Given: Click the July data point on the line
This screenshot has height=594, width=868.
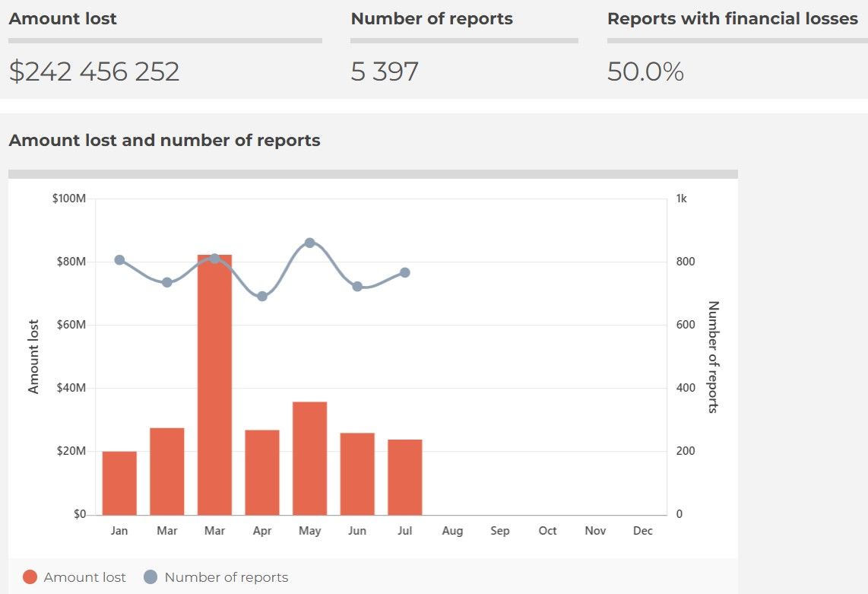Looking at the screenshot, I should click(405, 272).
